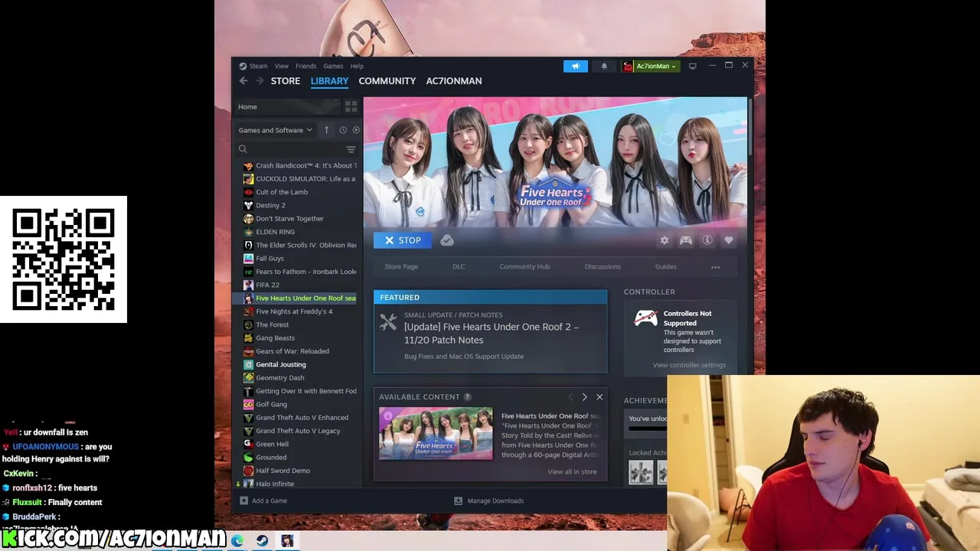This screenshot has width=980, height=551.
Task: Go to the COMMUNITY section
Action: click(387, 81)
